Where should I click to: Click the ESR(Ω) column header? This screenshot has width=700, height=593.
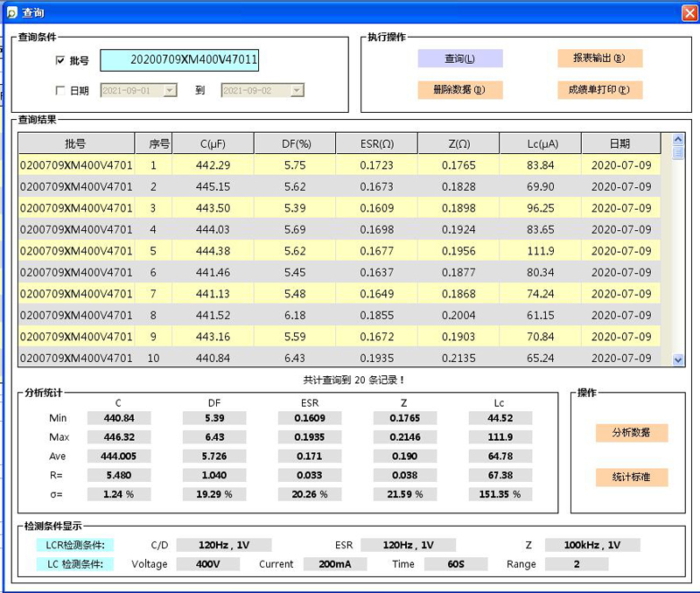point(376,143)
